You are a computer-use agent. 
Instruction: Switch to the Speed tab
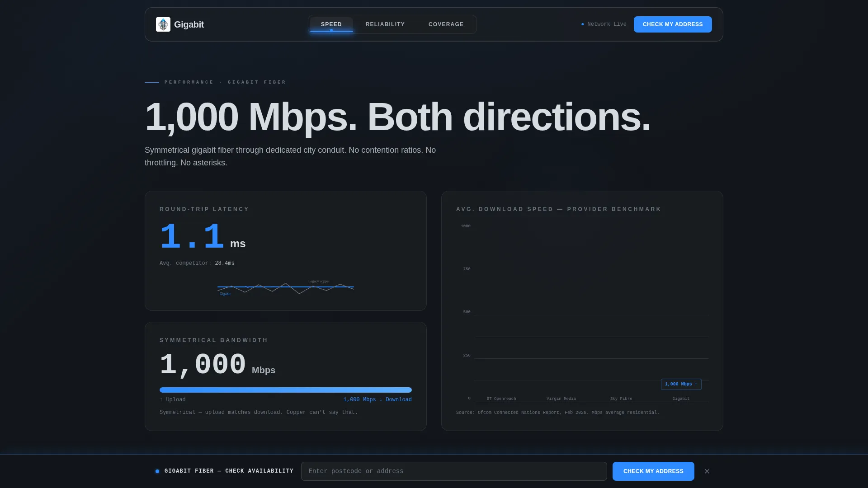[331, 24]
